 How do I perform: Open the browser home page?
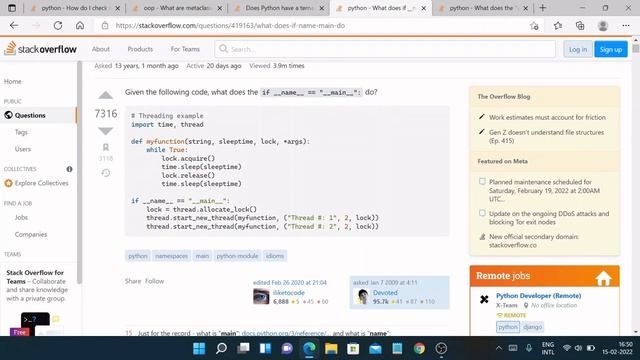pyautogui.click(x=80, y=26)
